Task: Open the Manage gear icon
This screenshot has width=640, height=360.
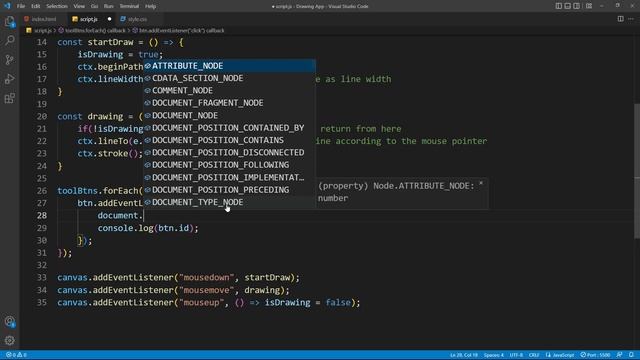Action: click(x=9, y=340)
